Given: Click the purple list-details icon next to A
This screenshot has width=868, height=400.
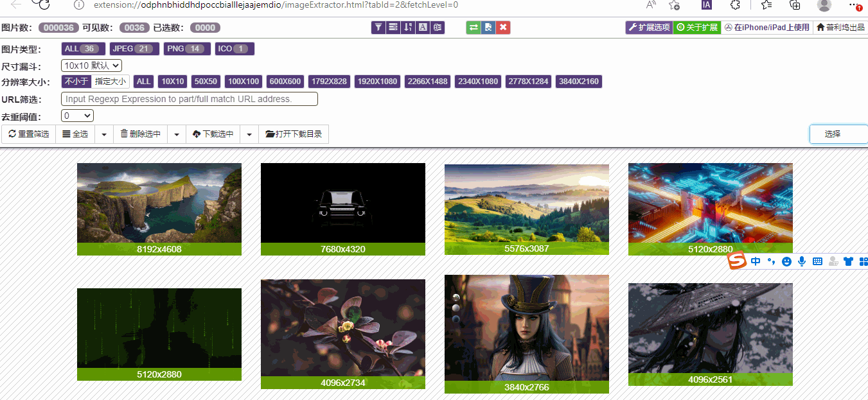Looking at the screenshot, I should click(x=438, y=28).
